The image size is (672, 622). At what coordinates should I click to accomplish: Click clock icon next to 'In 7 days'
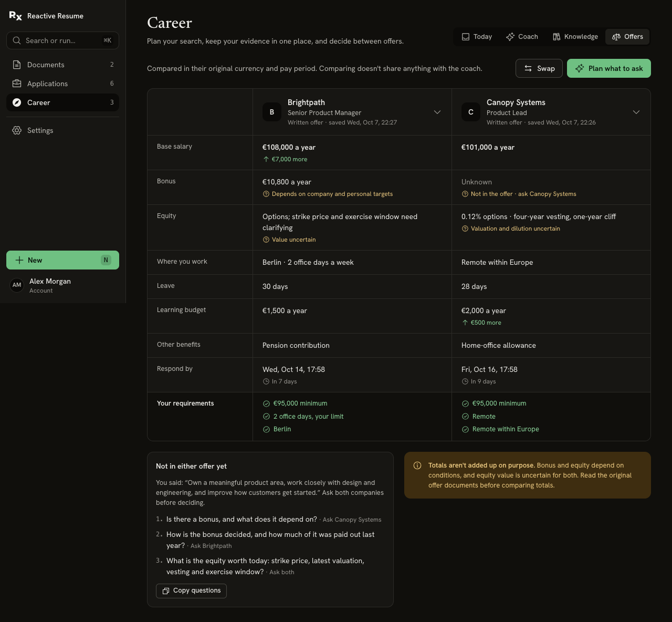[266, 381]
